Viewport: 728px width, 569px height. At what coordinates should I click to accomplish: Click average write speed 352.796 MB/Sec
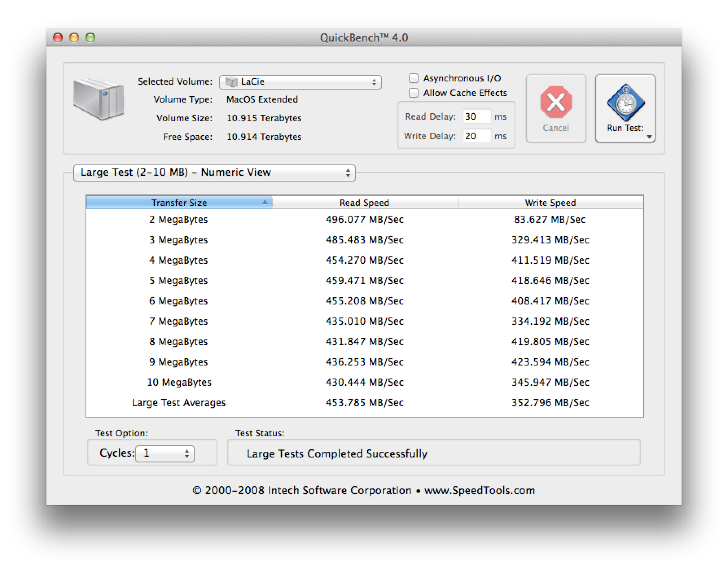pos(550,403)
